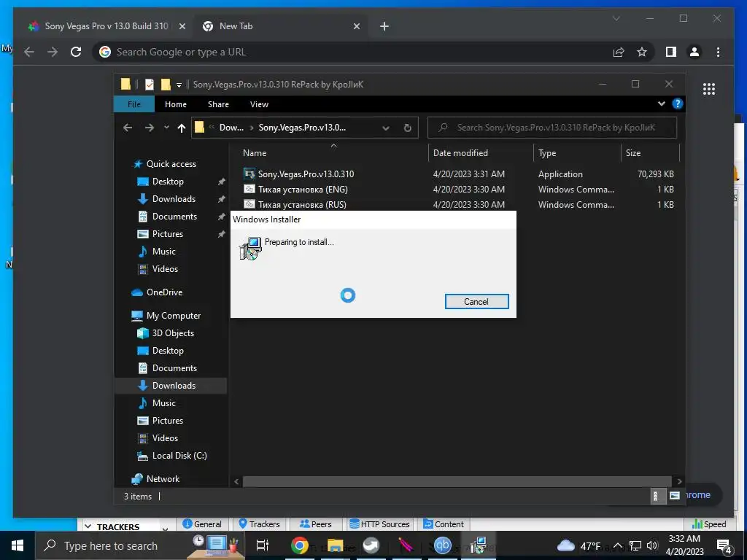Click the Properties icon in Explorer title bar
Image resolution: width=747 pixels, height=560 pixels.
point(150,85)
